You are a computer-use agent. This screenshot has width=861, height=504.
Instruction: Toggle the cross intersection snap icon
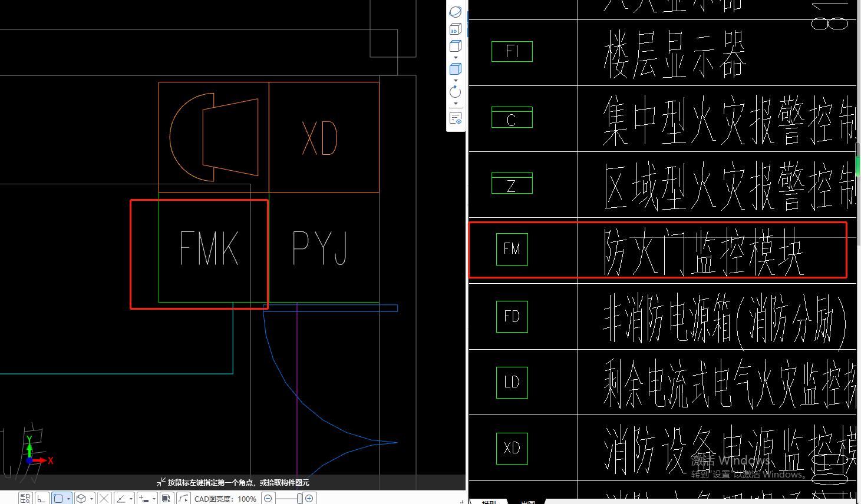click(x=104, y=499)
